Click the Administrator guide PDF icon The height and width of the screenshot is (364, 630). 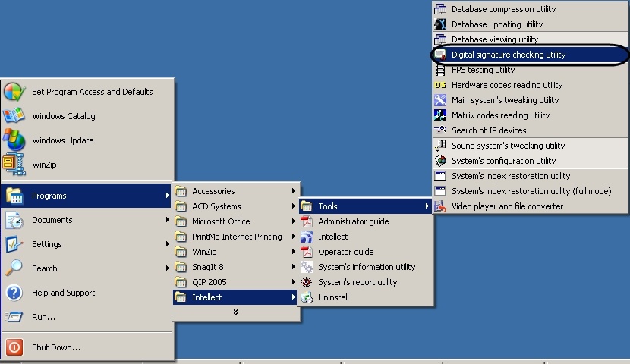point(307,221)
